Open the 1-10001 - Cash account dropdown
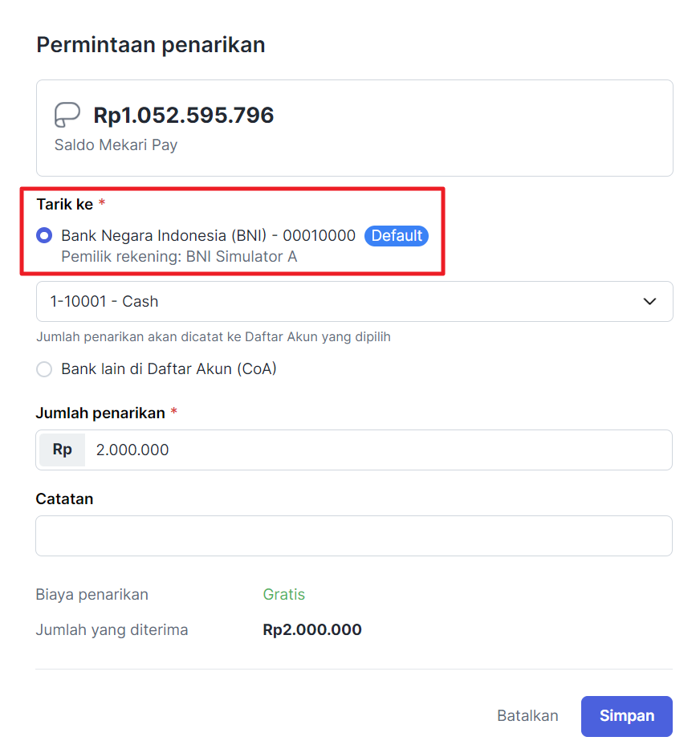The width and height of the screenshot is (700, 749). pyautogui.click(x=353, y=302)
